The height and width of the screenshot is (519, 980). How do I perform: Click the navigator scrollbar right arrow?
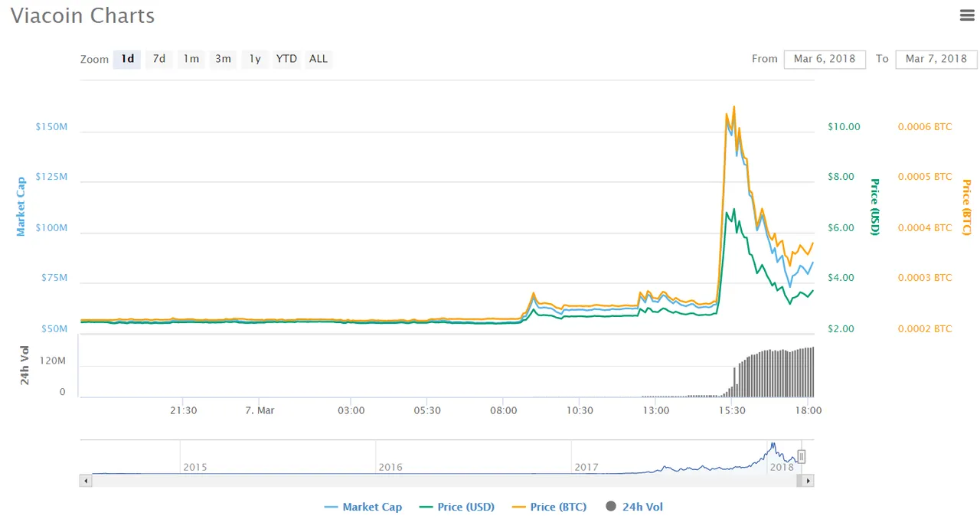coord(808,481)
